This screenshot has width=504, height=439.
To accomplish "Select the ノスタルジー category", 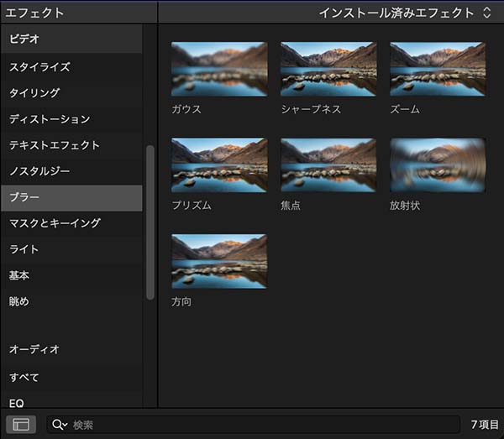I will point(71,171).
